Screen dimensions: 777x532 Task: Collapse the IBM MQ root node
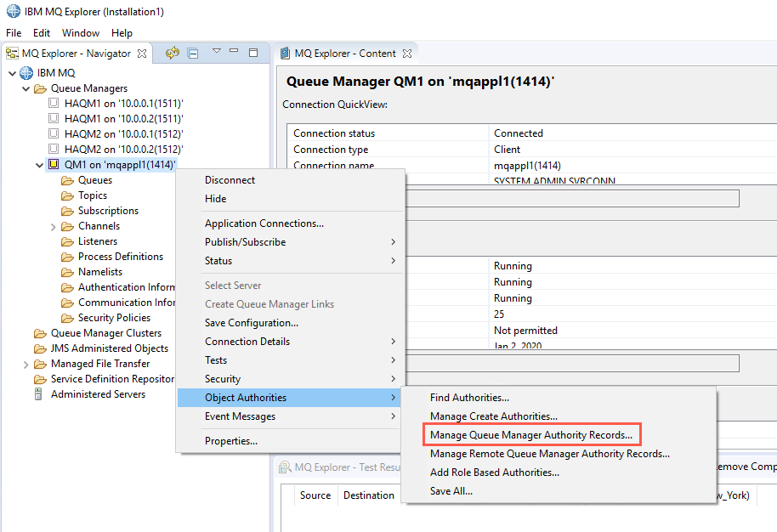[13, 73]
